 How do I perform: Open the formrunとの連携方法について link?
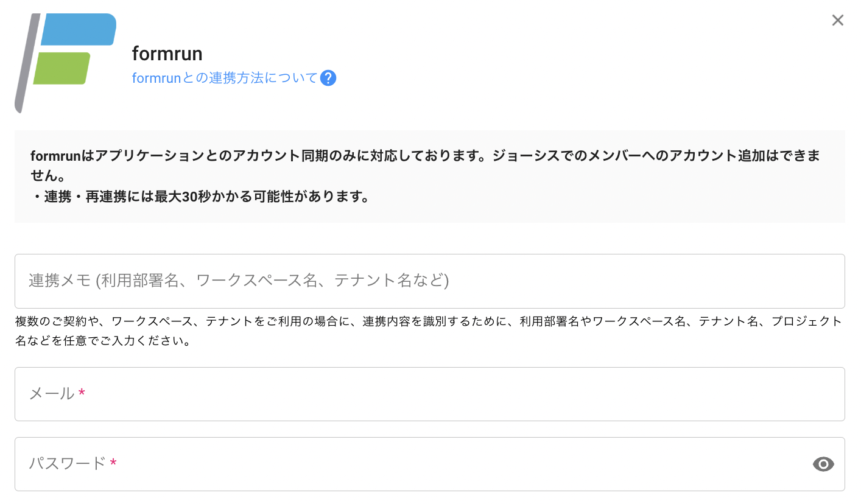(225, 78)
